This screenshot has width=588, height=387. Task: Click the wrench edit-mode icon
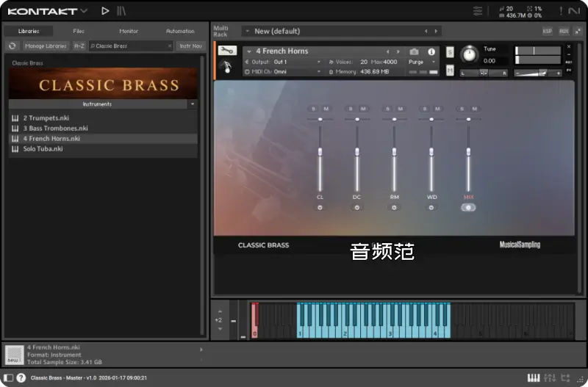[226, 51]
